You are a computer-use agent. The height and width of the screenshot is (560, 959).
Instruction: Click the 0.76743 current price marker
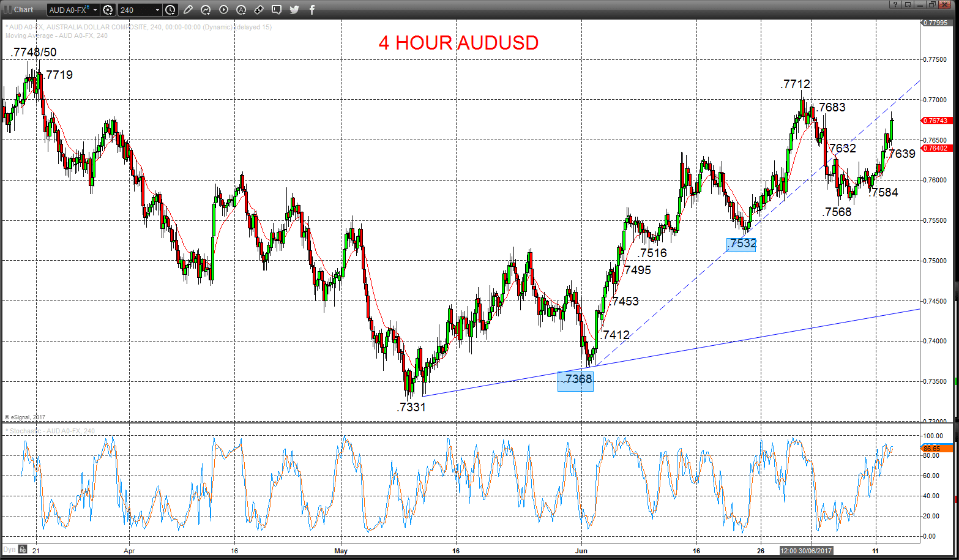936,121
